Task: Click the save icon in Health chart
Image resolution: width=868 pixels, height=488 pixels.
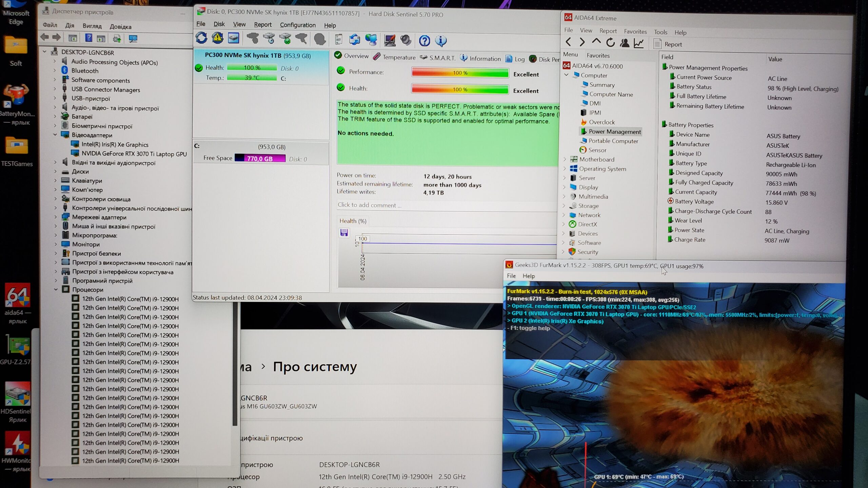Action: (344, 232)
